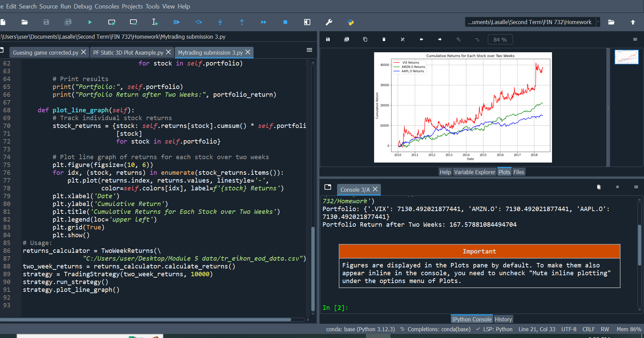The height and width of the screenshot is (338, 644).
Task: Continue execution until next breakpoint
Action: [263, 22]
